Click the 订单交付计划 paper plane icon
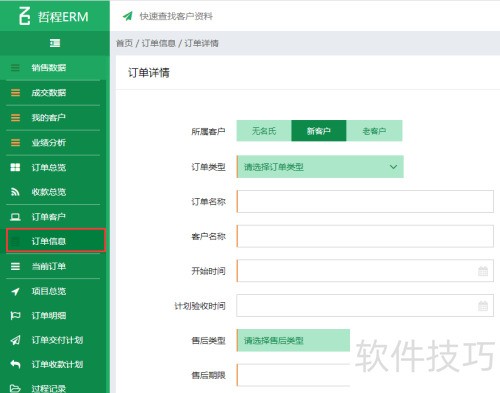Image resolution: width=500 pixels, height=393 pixels. [x=15, y=340]
